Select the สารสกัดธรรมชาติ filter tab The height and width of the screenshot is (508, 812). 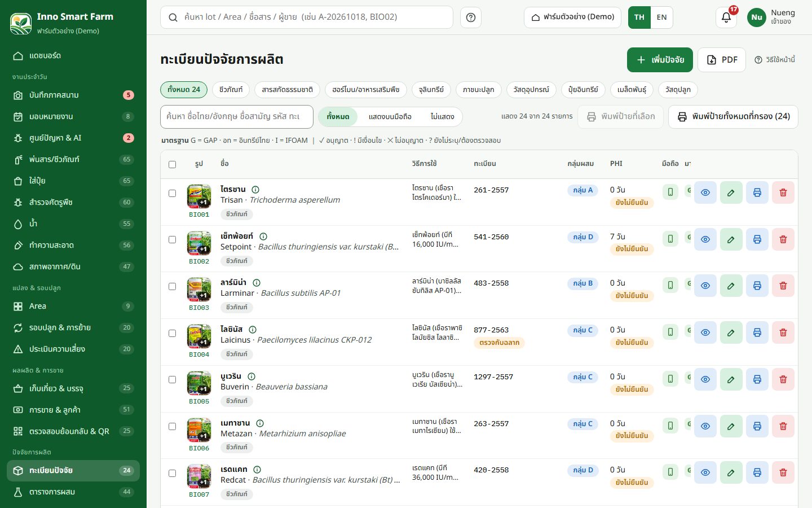[287, 90]
